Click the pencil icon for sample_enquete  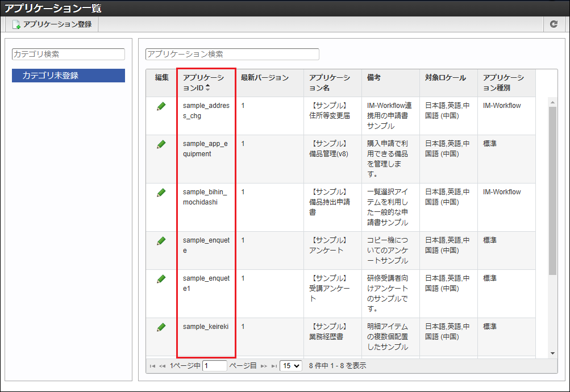(x=161, y=241)
